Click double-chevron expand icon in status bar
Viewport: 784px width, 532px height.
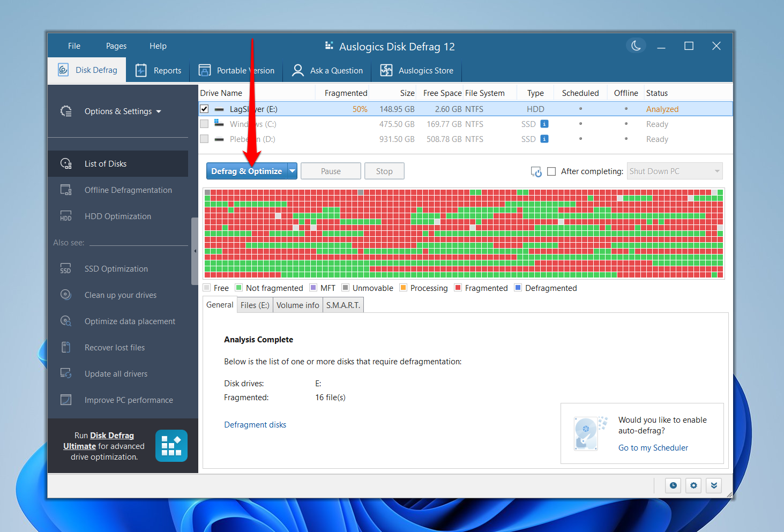(714, 485)
